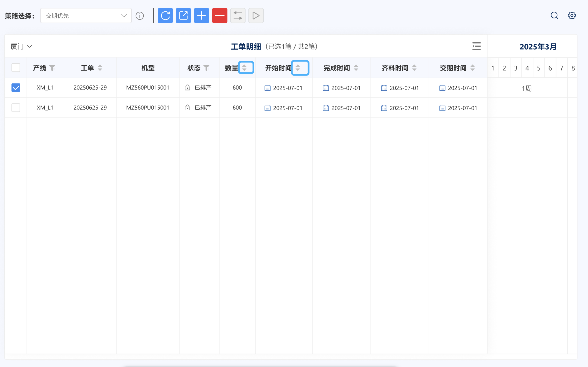Open the 状态 column filter icon
This screenshot has width=588, height=367.
click(207, 68)
